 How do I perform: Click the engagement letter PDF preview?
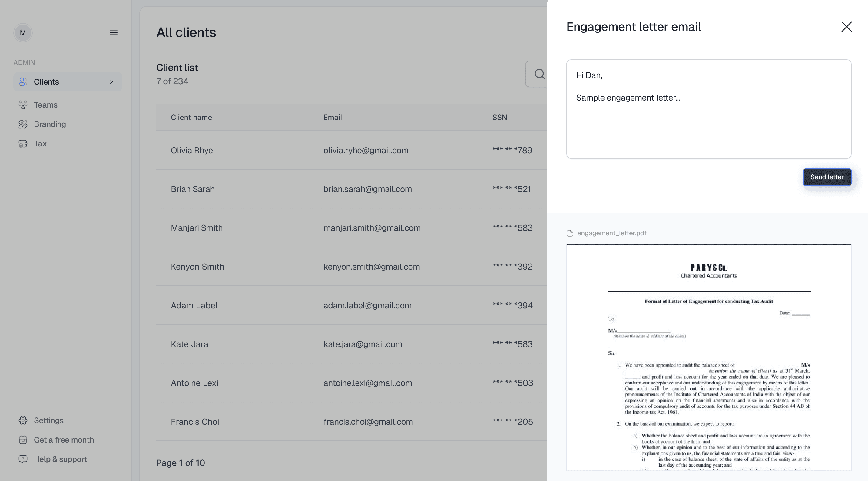click(x=709, y=357)
